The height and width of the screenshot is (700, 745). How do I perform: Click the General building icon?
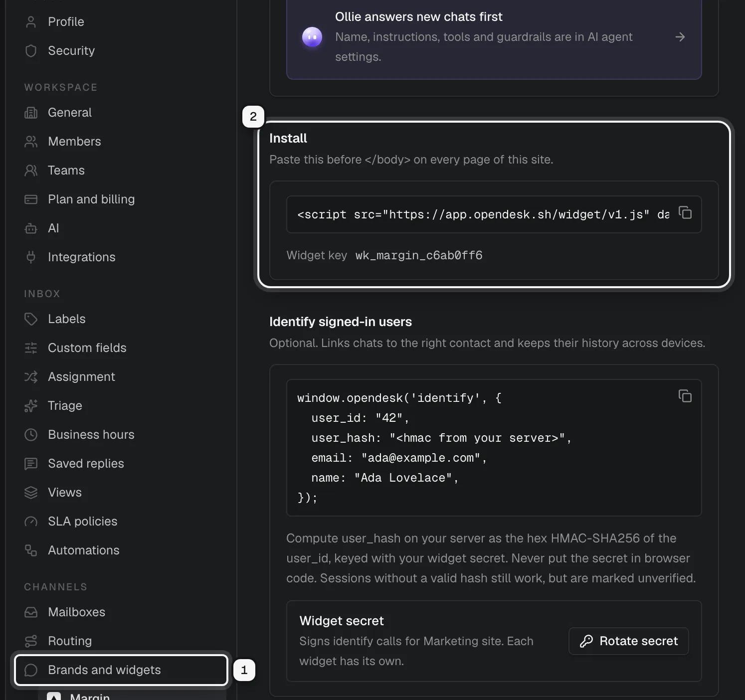point(31,113)
